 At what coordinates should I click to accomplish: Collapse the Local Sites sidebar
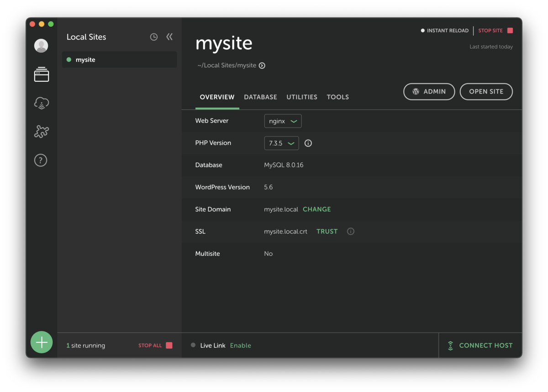click(x=169, y=37)
